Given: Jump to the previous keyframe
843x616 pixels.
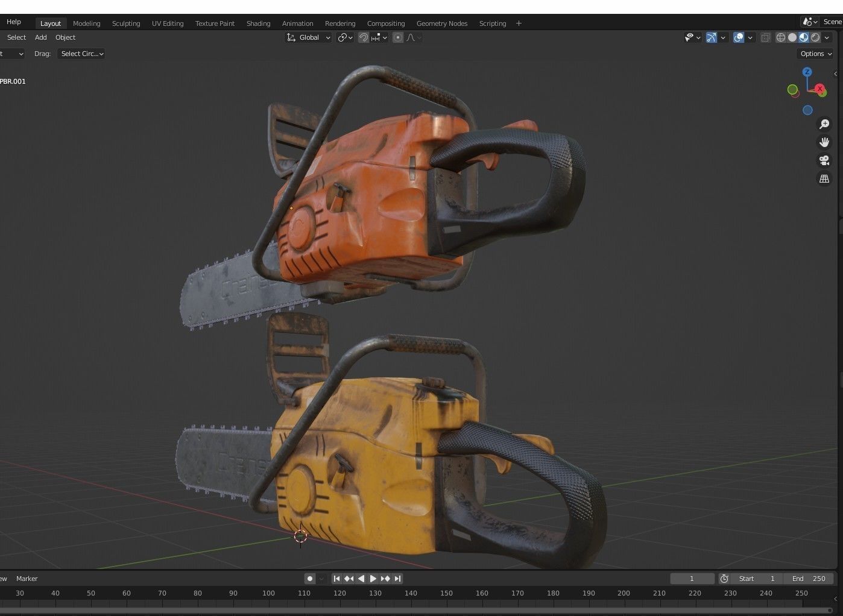Looking at the screenshot, I should click(x=349, y=579).
